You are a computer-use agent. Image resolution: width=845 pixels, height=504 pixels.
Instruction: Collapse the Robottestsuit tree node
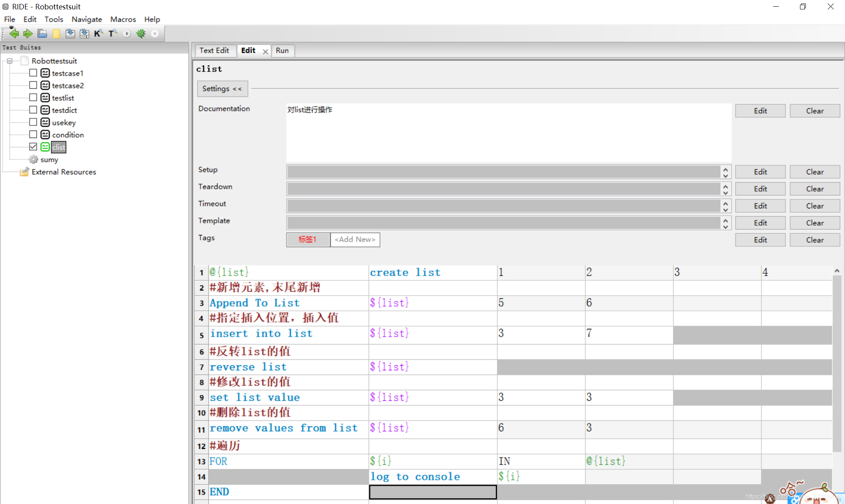pyautogui.click(x=10, y=61)
